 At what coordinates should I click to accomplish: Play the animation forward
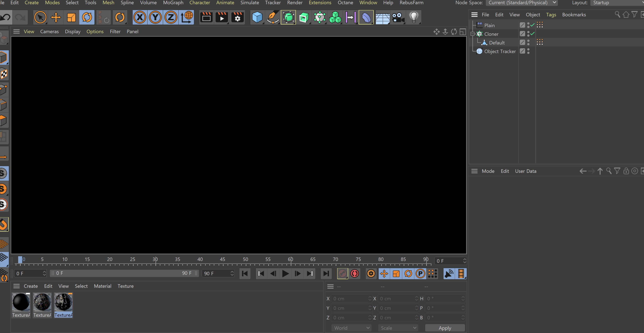(x=285, y=274)
